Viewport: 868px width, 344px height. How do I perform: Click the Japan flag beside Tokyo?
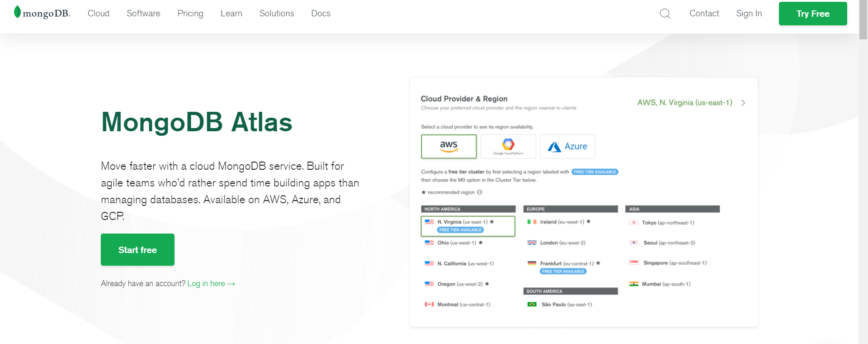(x=634, y=222)
